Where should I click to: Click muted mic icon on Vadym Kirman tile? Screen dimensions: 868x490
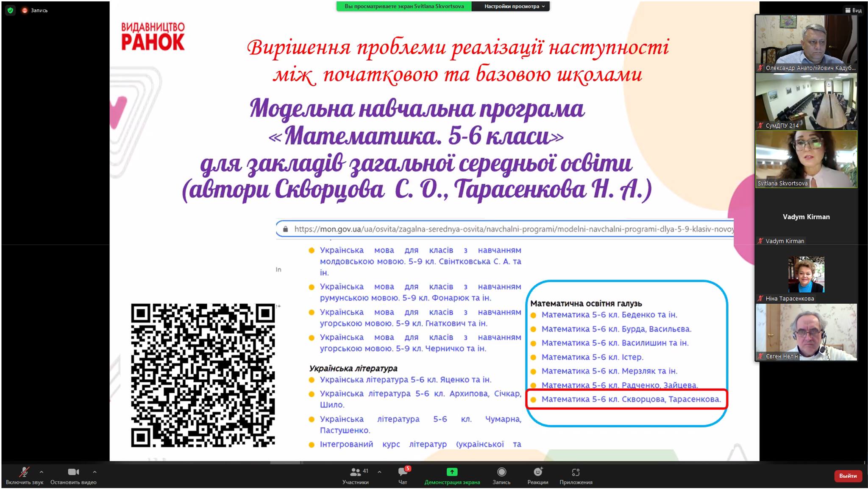[x=761, y=241]
